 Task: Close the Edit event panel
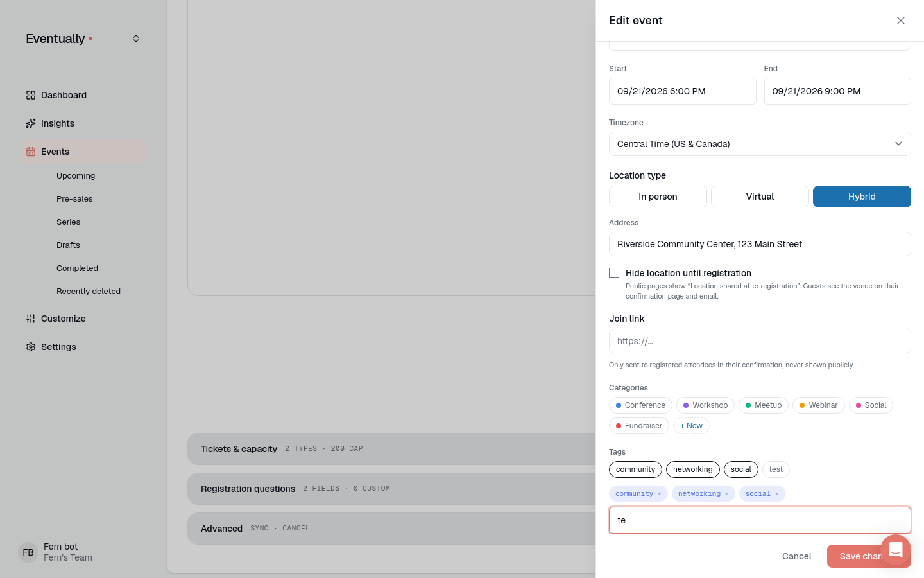(x=901, y=21)
